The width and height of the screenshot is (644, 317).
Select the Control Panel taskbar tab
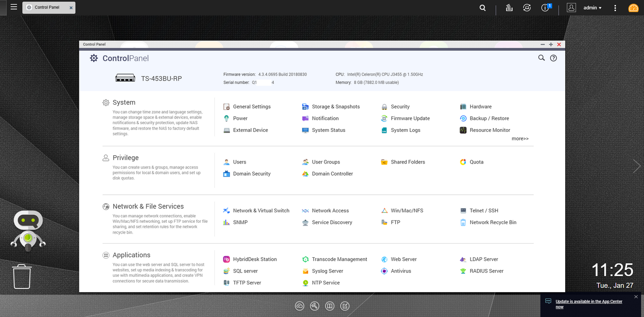point(48,8)
